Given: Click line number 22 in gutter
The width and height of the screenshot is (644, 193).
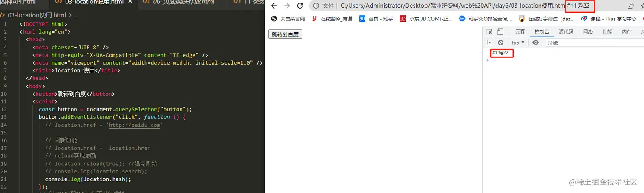Looking at the screenshot, I should [4, 187].
